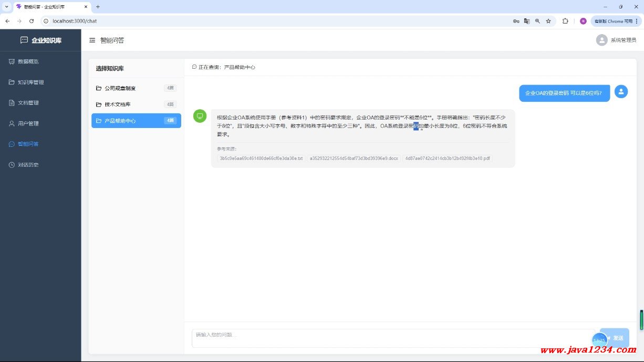
Task: Navigate to 用户管理 section
Action: (28, 124)
